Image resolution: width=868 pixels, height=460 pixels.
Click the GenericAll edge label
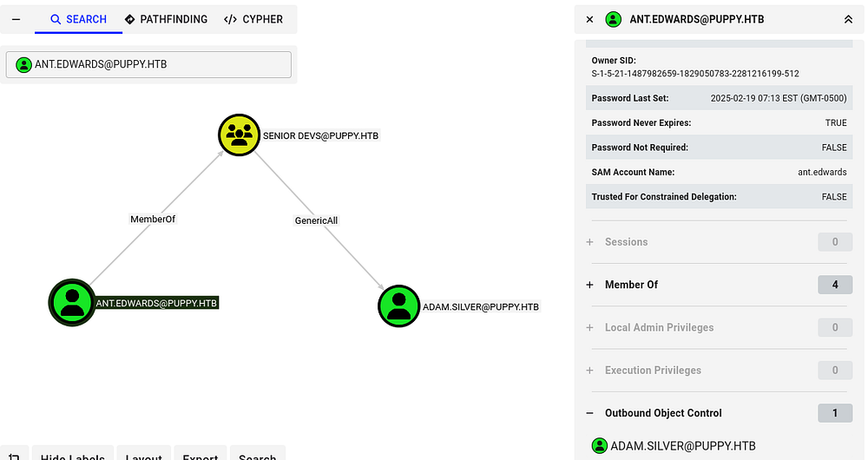[316, 220]
